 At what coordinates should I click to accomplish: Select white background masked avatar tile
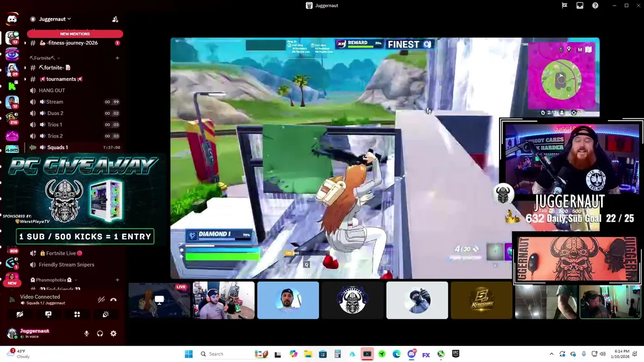(x=417, y=300)
